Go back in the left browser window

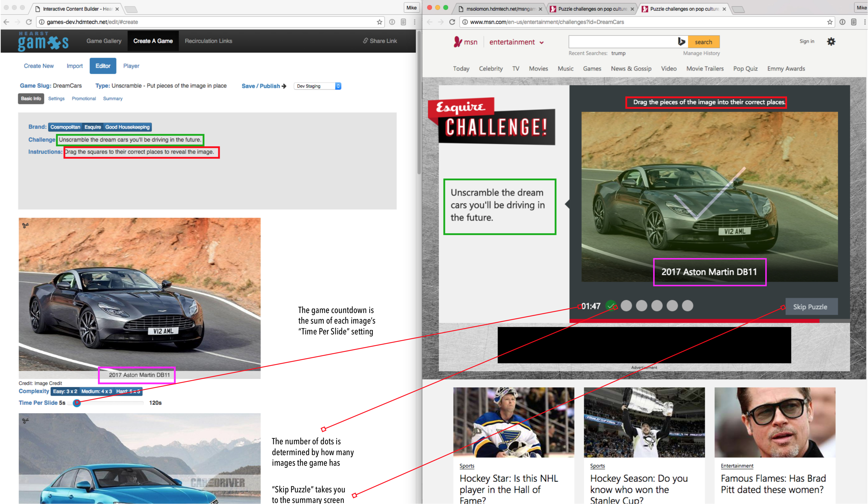[x=7, y=22]
